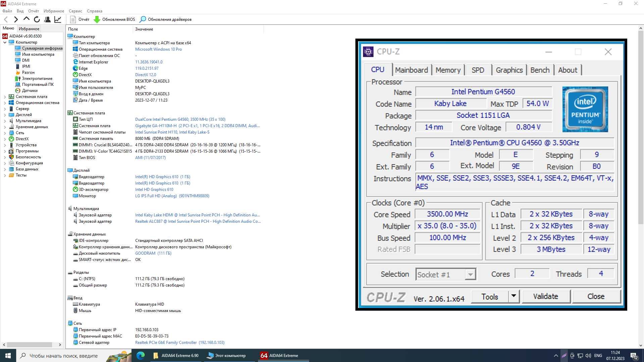Open the Gigabyte GA-H110M-H motherboard link

coord(197,126)
